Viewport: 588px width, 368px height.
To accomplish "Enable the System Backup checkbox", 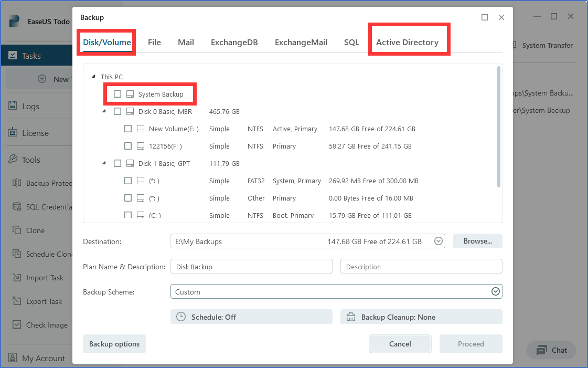I will (x=117, y=94).
